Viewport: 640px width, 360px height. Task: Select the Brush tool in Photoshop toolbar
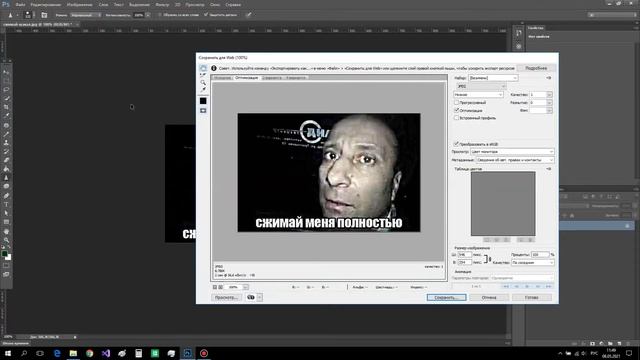pyautogui.click(x=6, y=134)
